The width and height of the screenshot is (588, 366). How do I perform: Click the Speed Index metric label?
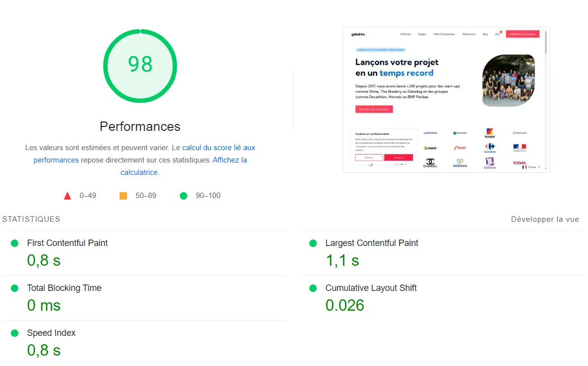click(51, 333)
